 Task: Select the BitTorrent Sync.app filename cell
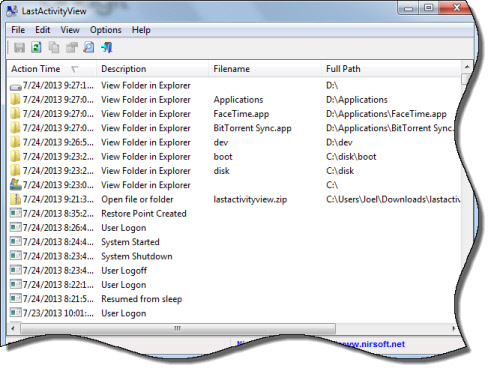pos(252,128)
